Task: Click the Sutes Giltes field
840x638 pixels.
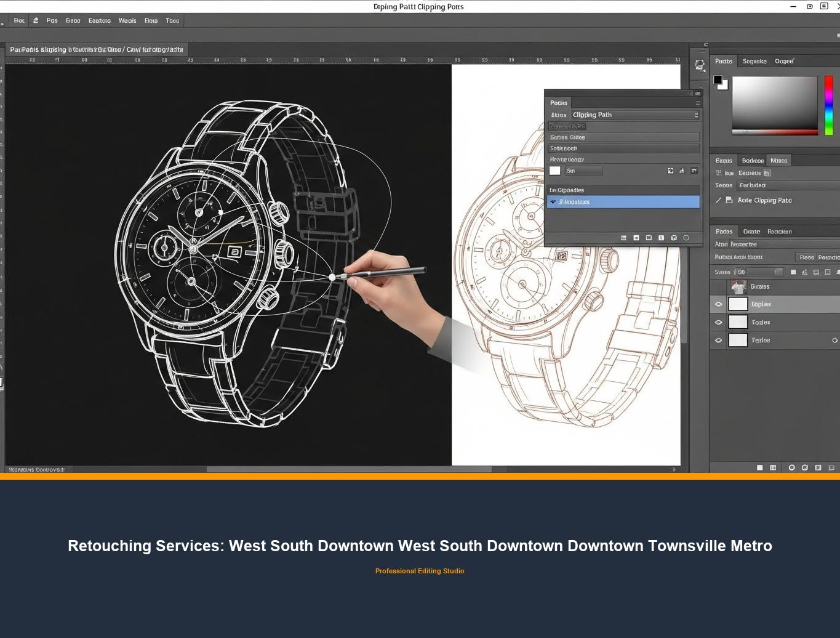Action: (624, 137)
